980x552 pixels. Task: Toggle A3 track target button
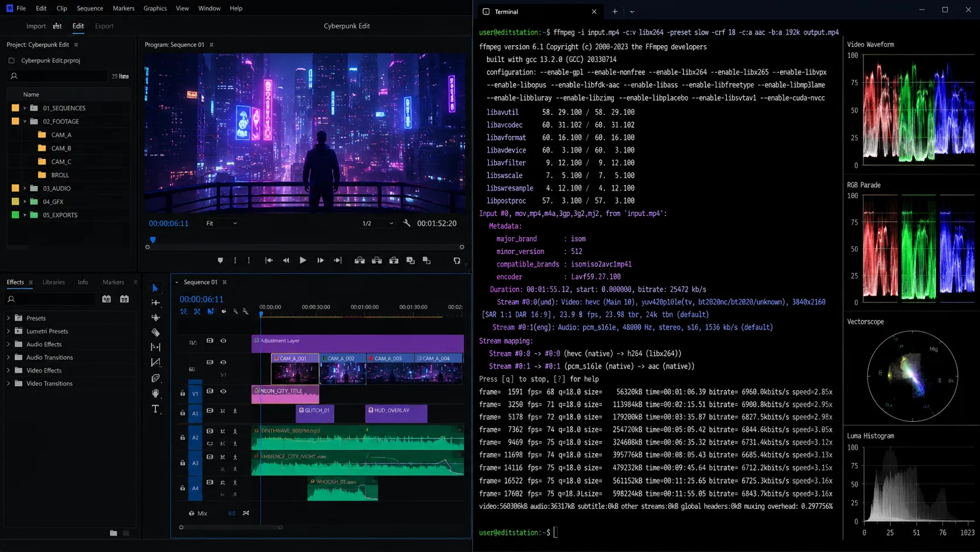coord(195,463)
